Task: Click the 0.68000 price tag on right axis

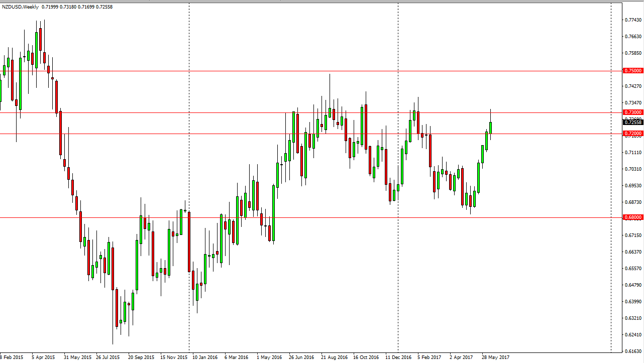Action: [633, 217]
